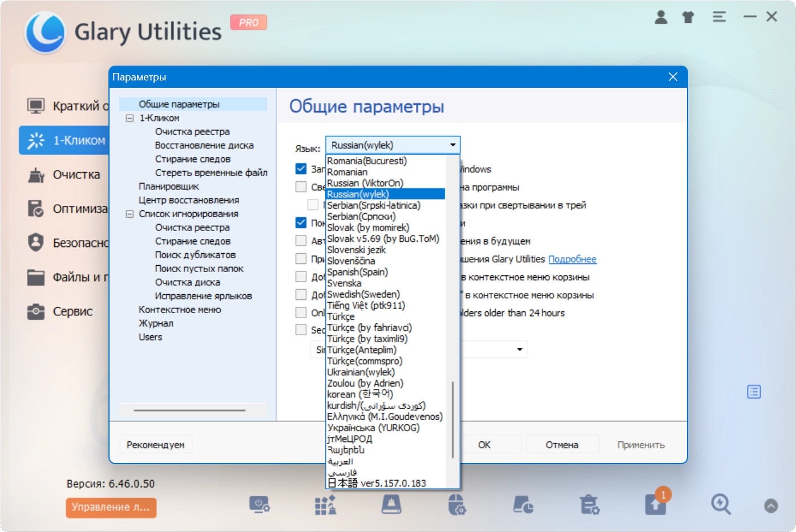Open the main menu (three lines) icon

point(719,17)
